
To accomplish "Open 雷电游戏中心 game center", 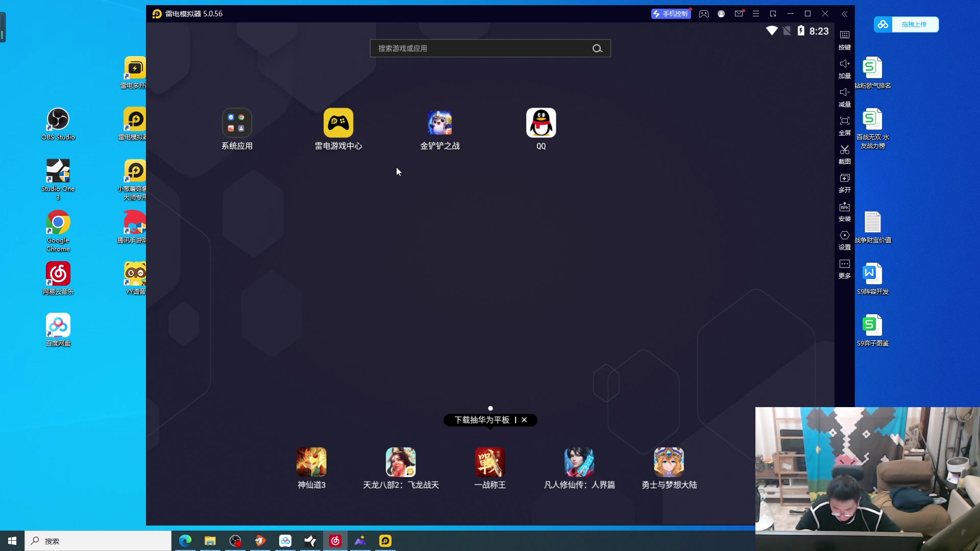I will (x=338, y=123).
